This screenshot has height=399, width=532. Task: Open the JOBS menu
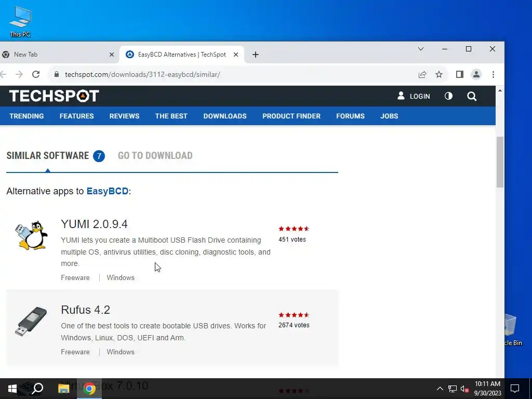click(x=389, y=116)
